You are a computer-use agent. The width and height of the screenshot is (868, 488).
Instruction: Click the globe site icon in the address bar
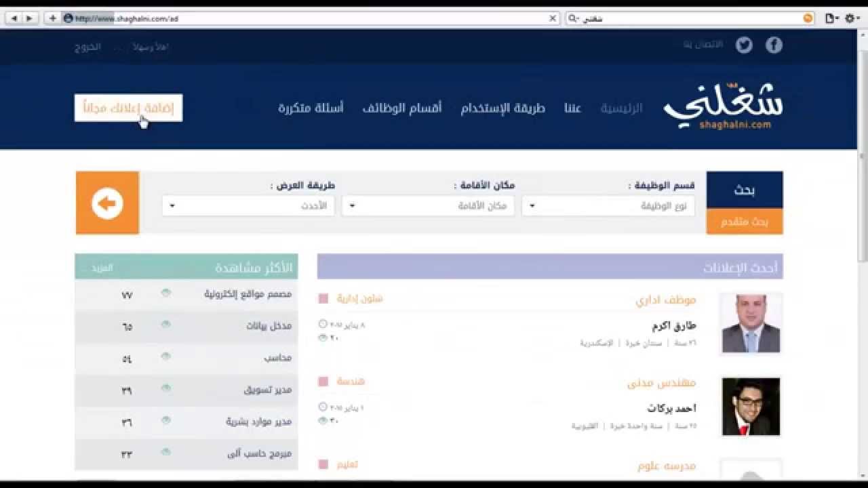68,18
